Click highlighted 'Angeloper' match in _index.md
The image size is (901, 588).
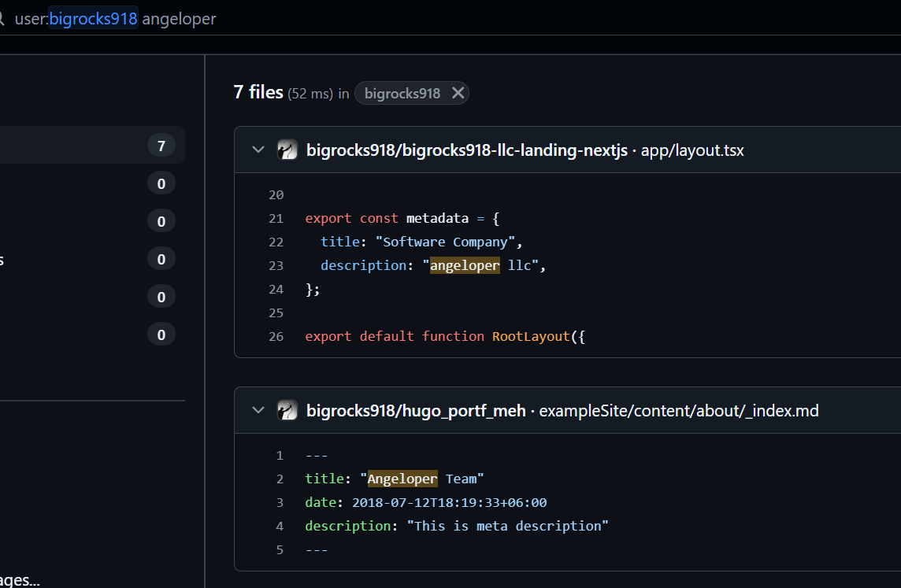click(x=402, y=479)
